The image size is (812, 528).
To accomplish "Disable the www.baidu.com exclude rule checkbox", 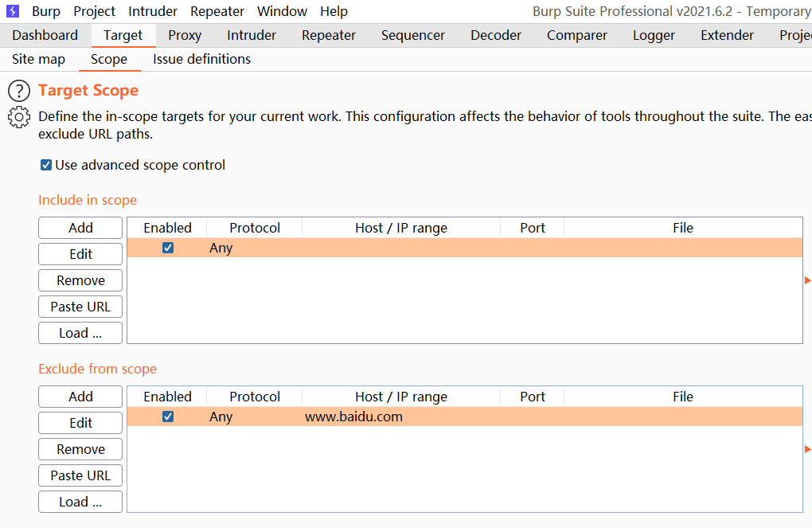I will (x=168, y=417).
